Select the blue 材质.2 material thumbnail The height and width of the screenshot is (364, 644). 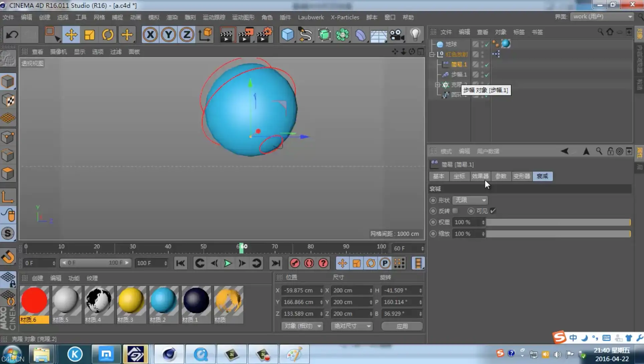pyautogui.click(x=164, y=305)
